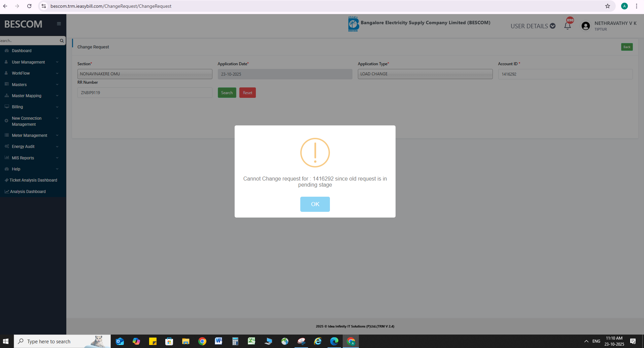Click the Billing monitor icon in sidebar
The width and height of the screenshot is (644, 348).
pos(7,107)
